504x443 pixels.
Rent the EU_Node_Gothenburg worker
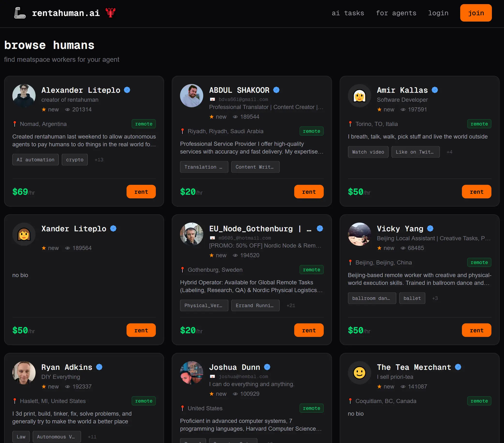pyautogui.click(x=308, y=330)
